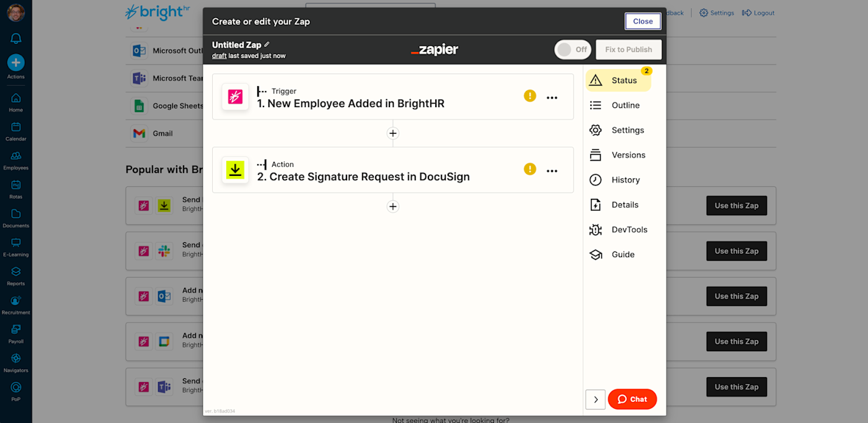Image resolution: width=868 pixels, height=423 pixels.
Task: Open PoP in sidebar
Action: (15, 391)
